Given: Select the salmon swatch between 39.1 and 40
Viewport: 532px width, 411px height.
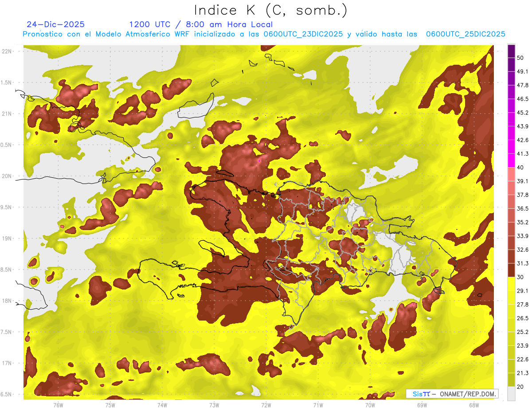Looking at the screenshot, I should pyautogui.click(x=511, y=174).
